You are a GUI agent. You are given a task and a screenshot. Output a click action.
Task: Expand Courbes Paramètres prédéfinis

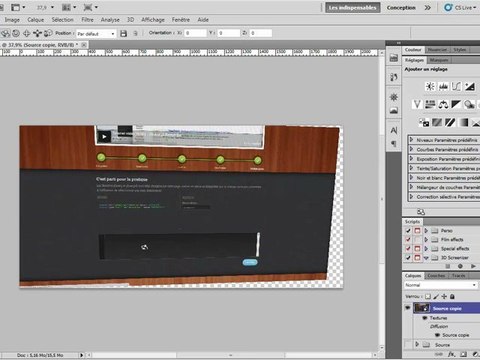point(411,149)
